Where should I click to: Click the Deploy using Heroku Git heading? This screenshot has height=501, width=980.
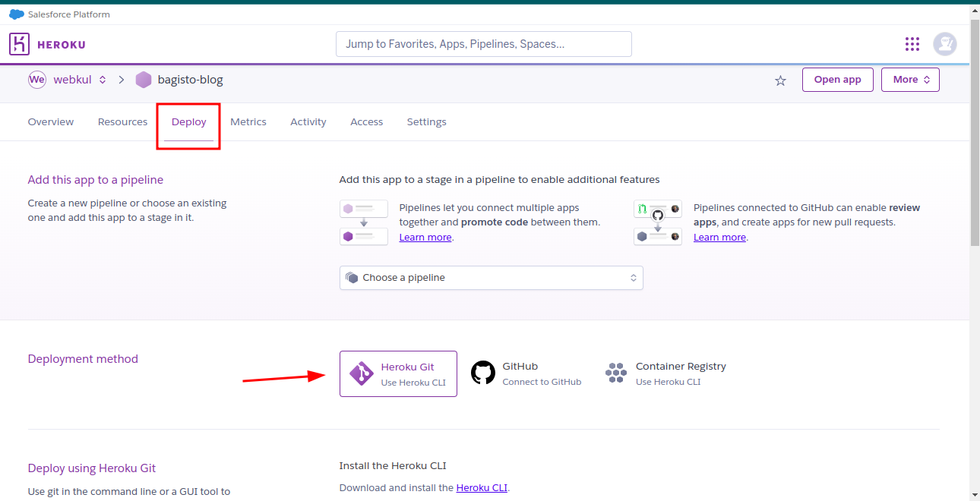[92, 468]
